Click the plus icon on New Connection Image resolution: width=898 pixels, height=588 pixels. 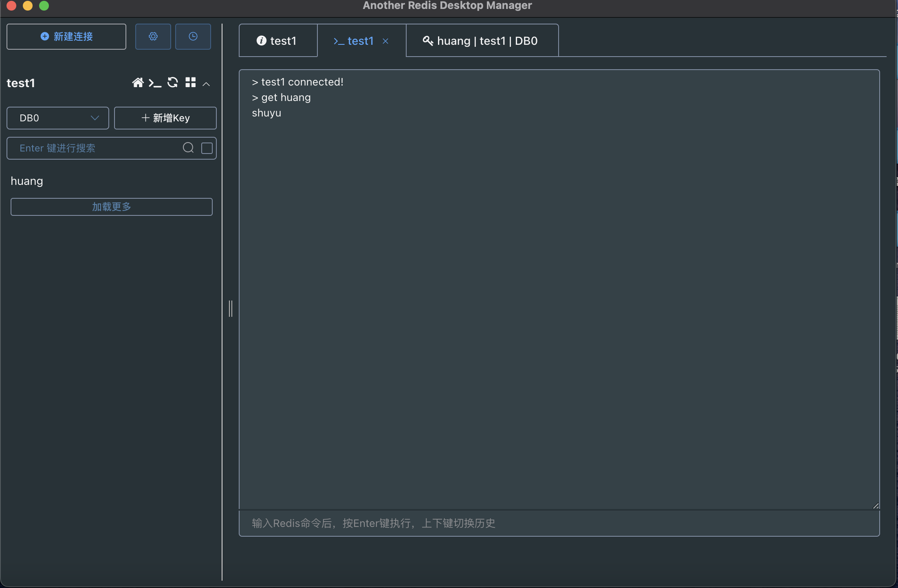point(45,37)
